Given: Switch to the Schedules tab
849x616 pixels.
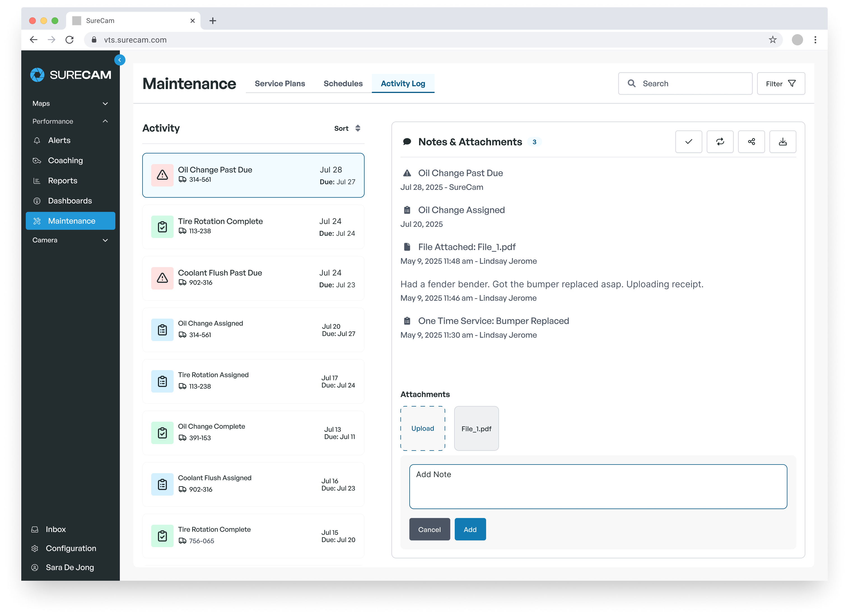Looking at the screenshot, I should (343, 83).
